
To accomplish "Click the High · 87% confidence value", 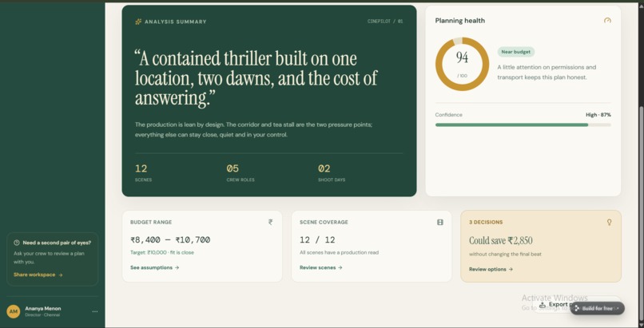I will pyautogui.click(x=598, y=115).
